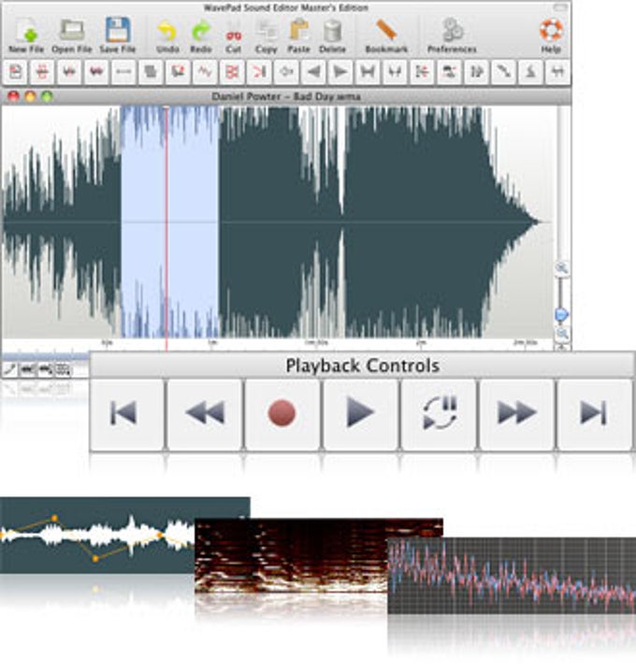The height and width of the screenshot is (672, 636).
Task: Save the audio with Save File
Action: (118, 36)
